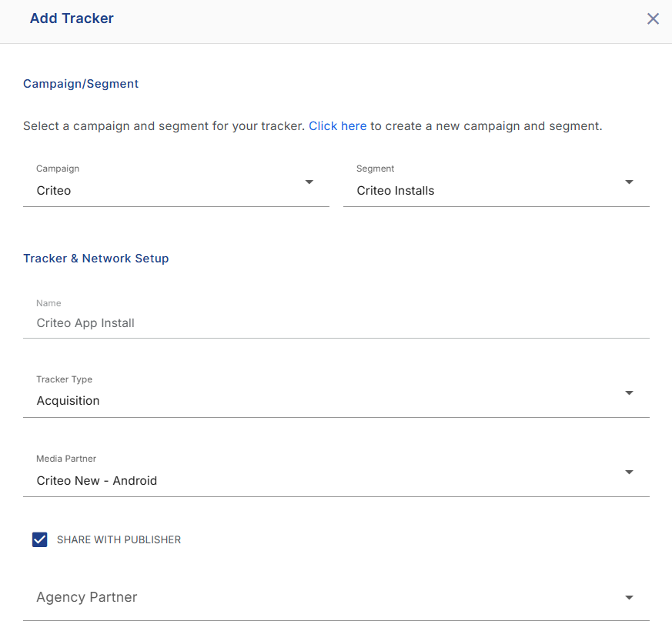This screenshot has height=641, width=672.
Task: Open the Segment dropdown showing Criteo Installs
Action: pos(496,183)
